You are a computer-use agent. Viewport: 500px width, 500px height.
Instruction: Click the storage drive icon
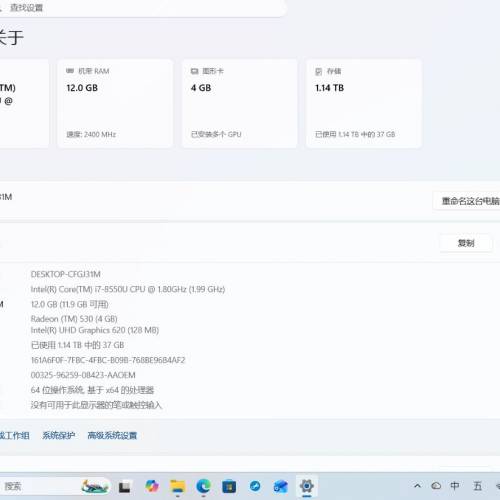click(318, 71)
